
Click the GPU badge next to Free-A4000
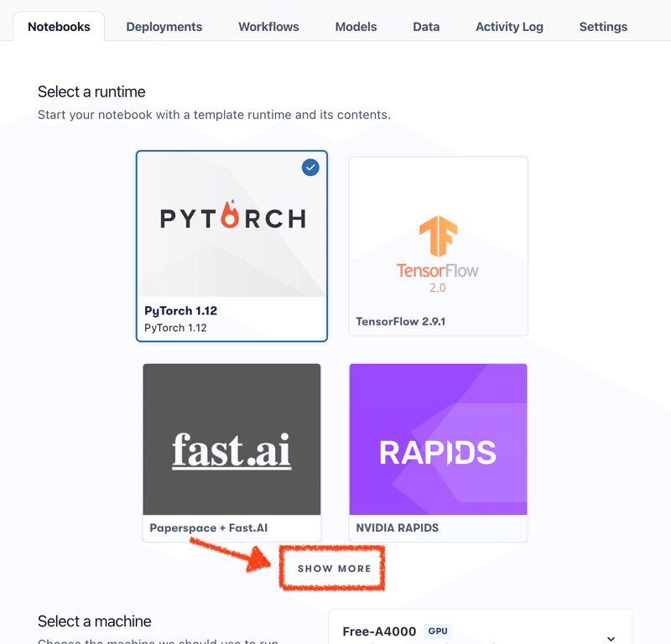(437, 631)
